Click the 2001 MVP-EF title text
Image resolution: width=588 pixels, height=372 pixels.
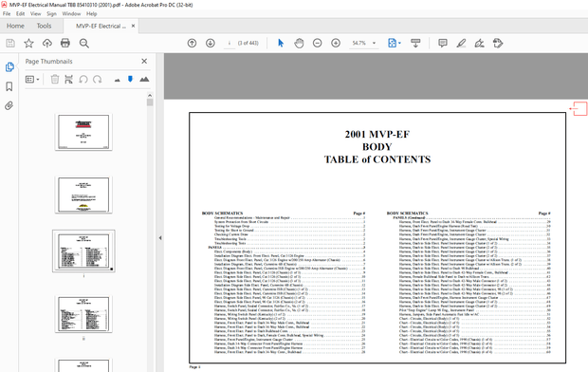[x=377, y=134]
